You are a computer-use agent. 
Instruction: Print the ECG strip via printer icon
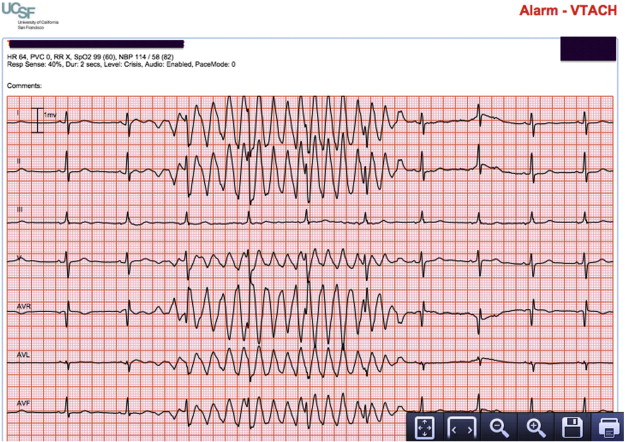[x=608, y=428]
